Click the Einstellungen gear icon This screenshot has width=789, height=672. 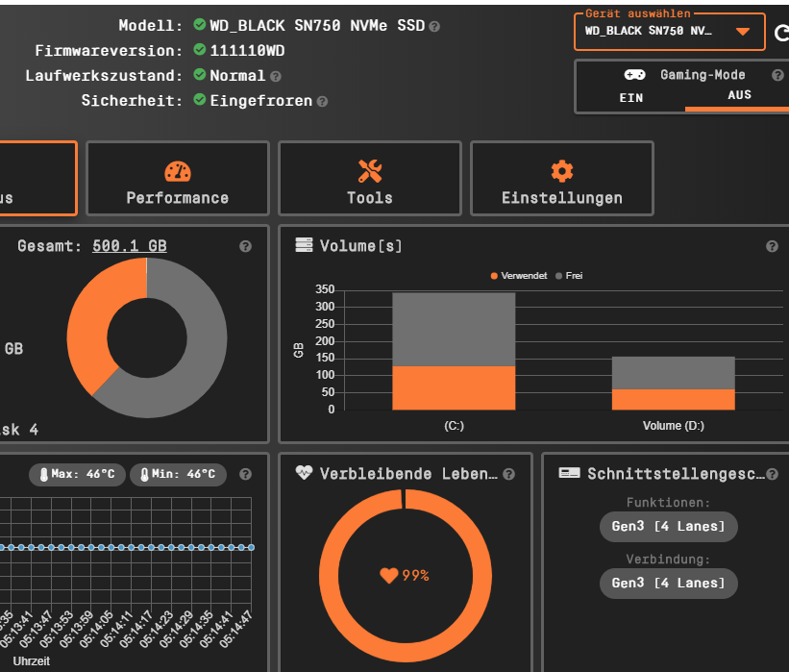point(562,171)
